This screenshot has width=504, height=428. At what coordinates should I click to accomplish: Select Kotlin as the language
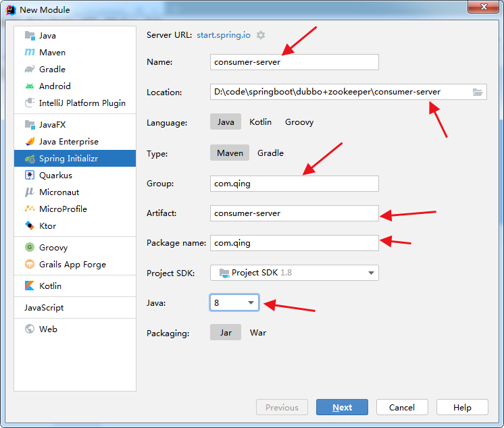pos(260,122)
